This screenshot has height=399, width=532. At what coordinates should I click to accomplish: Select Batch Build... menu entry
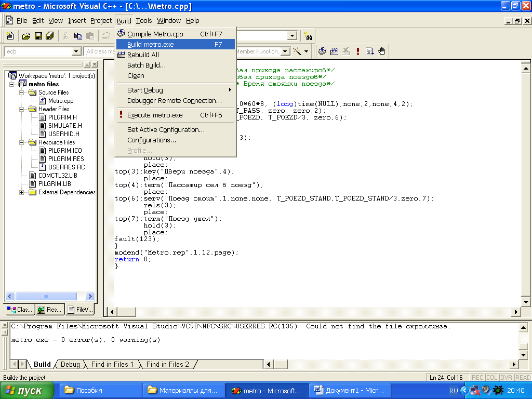click(x=176, y=65)
